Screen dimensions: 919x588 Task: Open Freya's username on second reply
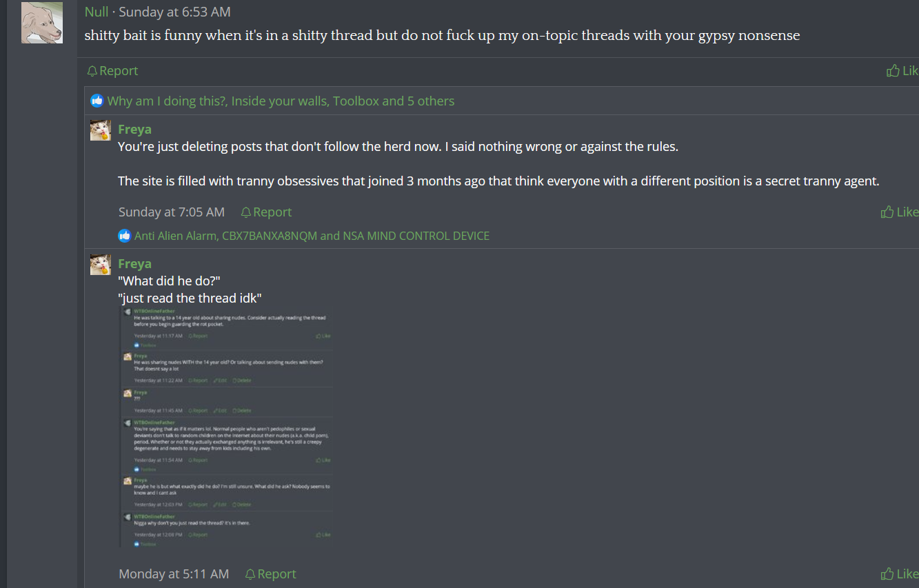point(134,263)
